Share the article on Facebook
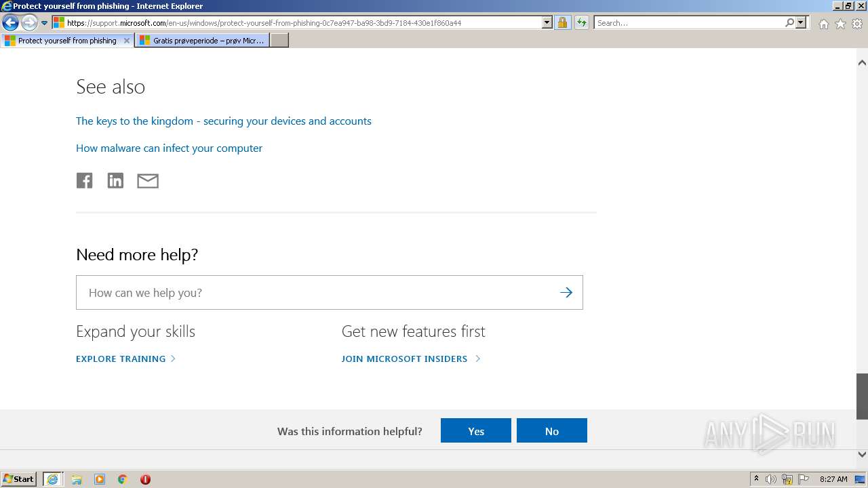The height and width of the screenshot is (488, 868). [84, 180]
